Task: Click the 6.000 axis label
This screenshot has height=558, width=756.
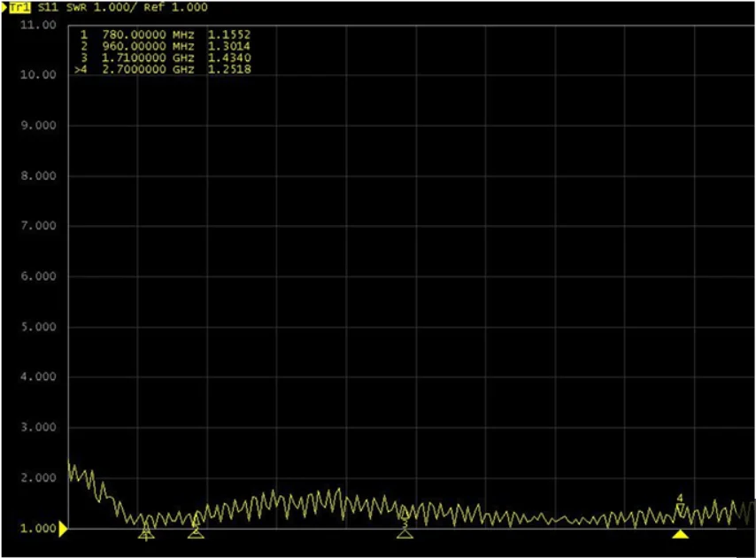Action: click(38, 276)
